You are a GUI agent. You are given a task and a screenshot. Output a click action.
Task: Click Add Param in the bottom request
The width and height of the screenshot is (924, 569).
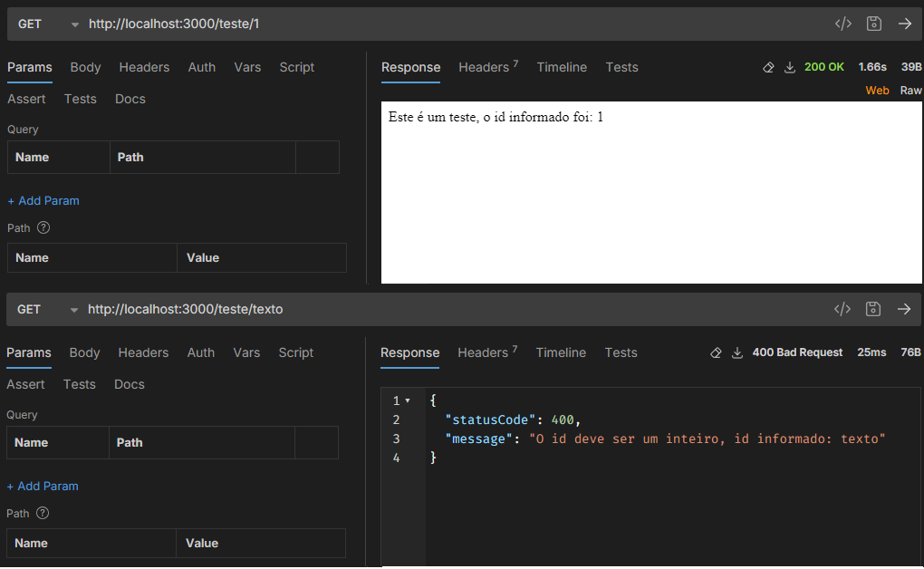(43, 486)
